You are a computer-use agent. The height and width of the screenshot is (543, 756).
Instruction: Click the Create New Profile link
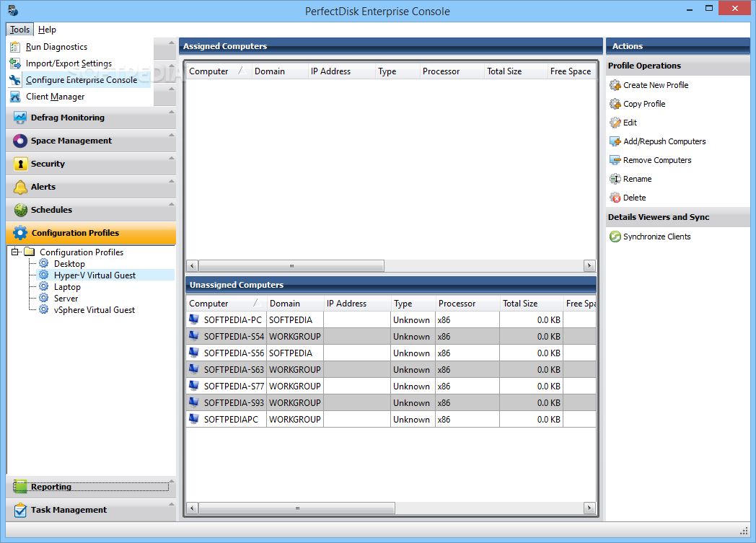pos(656,85)
